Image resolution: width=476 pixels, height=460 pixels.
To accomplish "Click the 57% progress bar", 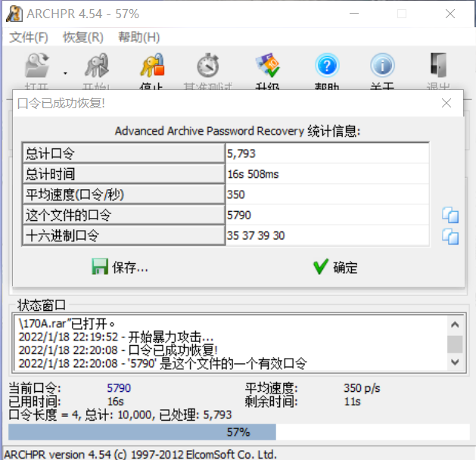I will 239,432.
